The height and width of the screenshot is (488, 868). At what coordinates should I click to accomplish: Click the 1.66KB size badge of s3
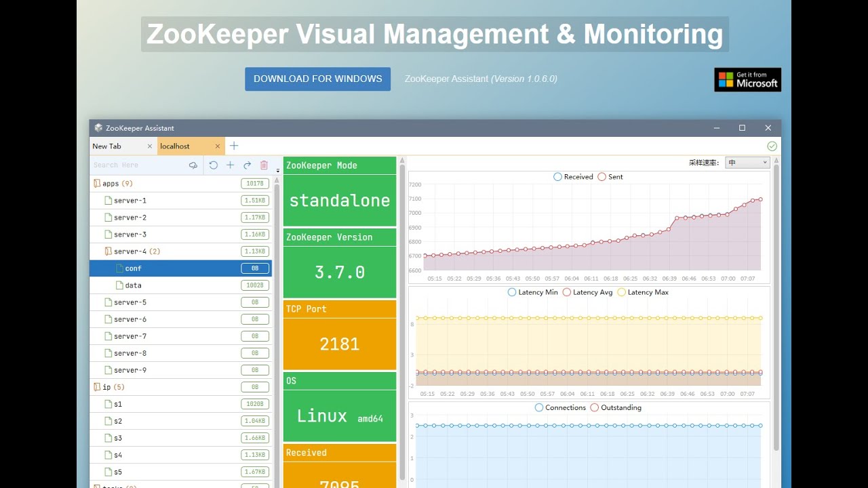pyautogui.click(x=255, y=438)
